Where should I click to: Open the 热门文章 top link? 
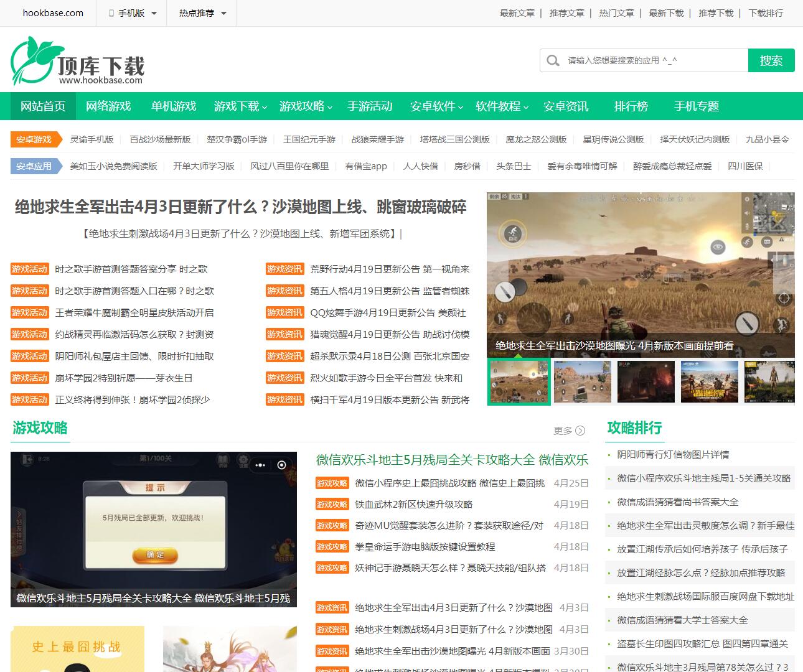tap(617, 13)
